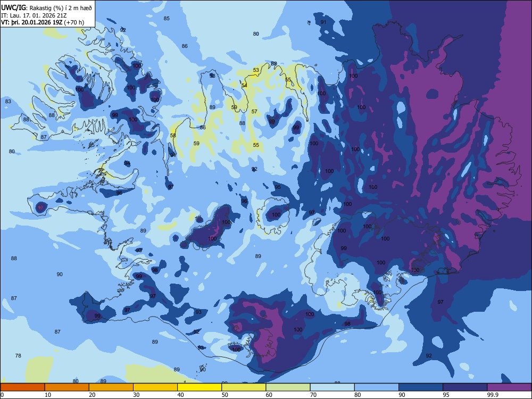Select the dark orange 0–10 legend swatch
This screenshot has height=399, width=532.
tap(22, 387)
